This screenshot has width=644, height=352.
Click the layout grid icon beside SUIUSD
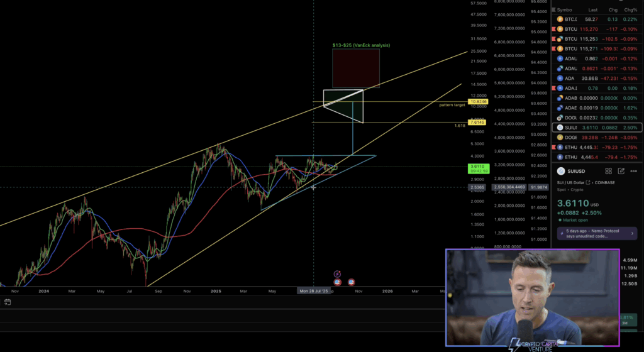[608, 171]
